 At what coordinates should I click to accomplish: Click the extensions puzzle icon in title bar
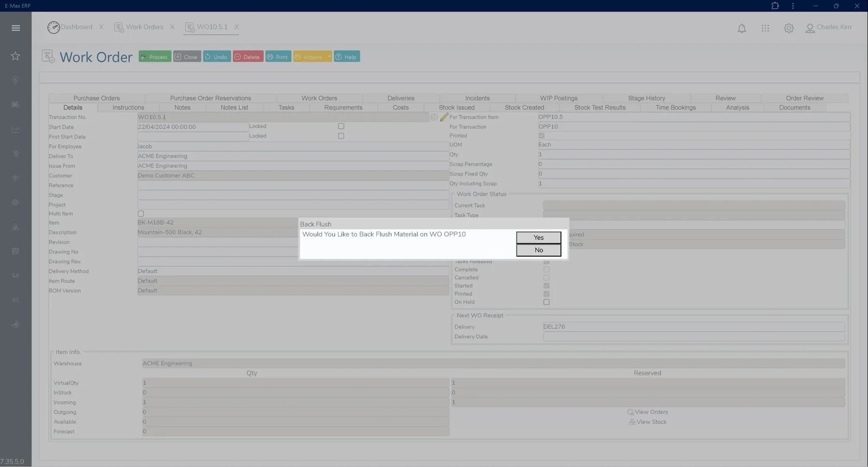coord(775,6)
